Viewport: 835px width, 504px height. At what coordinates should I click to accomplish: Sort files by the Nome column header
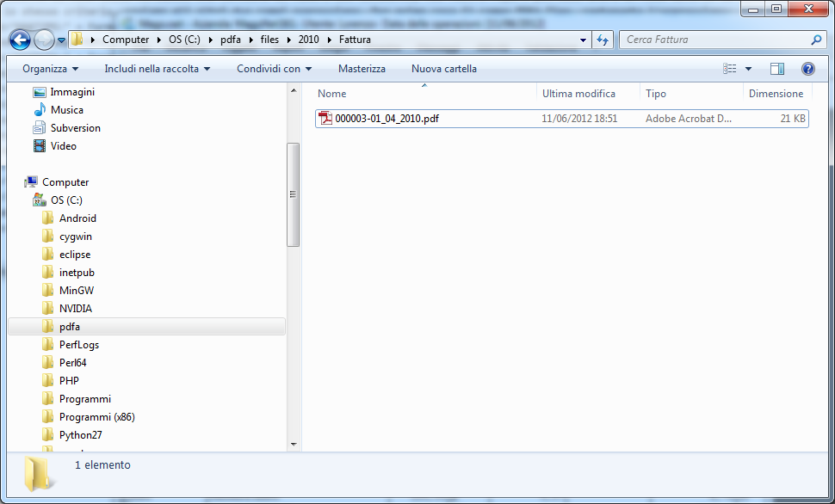332,94
